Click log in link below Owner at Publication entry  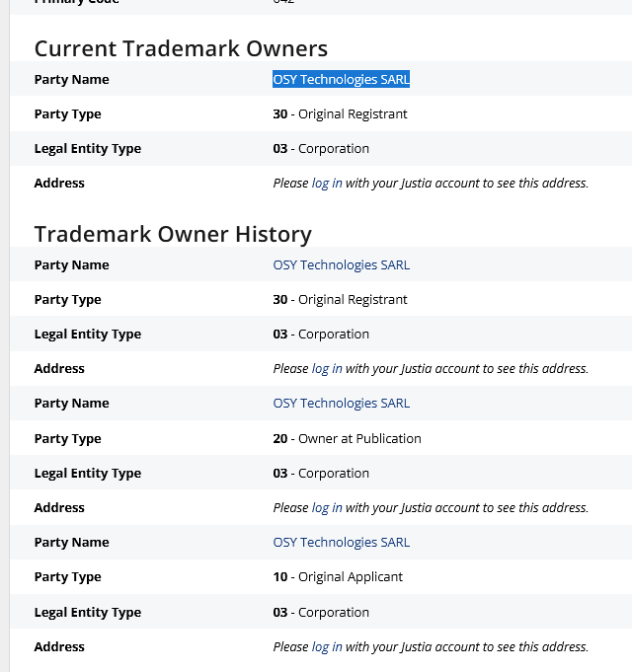coord(327,508)
